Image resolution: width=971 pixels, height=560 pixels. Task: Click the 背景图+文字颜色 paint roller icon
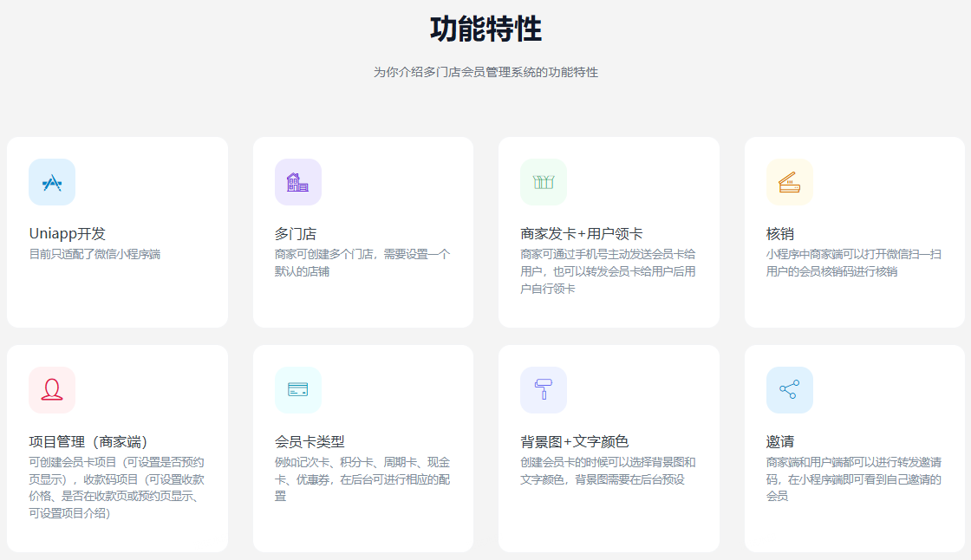click(544, 390)
